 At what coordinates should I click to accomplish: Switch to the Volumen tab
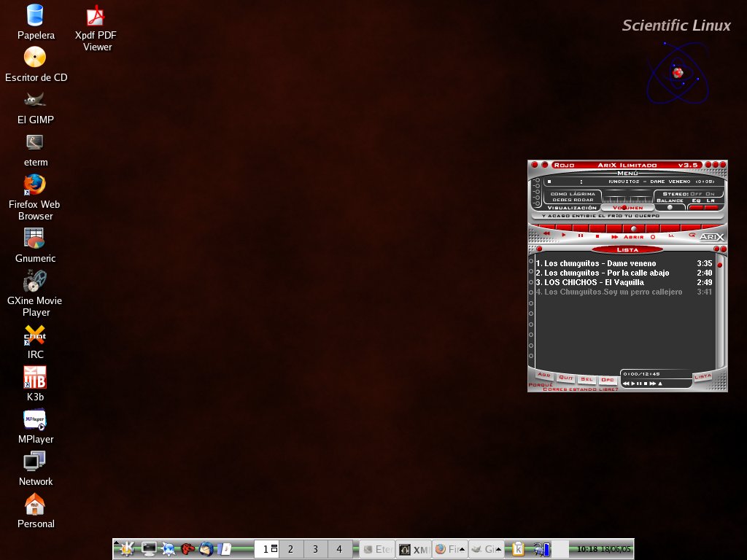click(629, 208)
